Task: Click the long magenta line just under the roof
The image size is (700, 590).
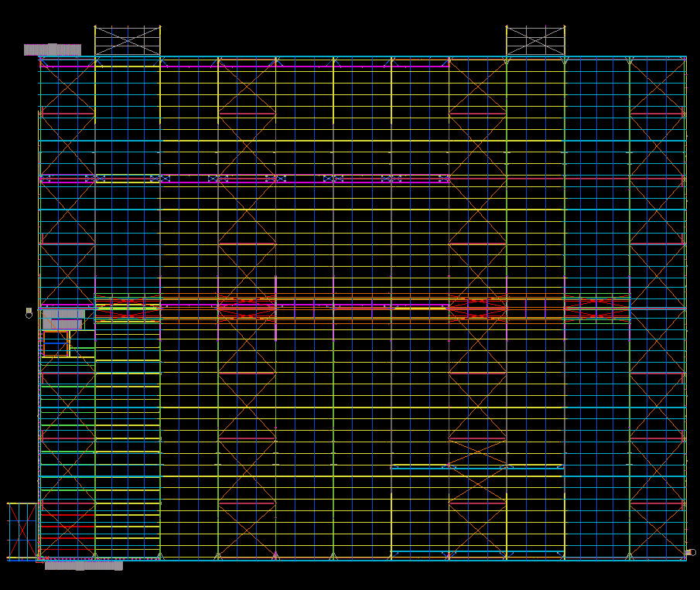Action: (x=244, y=67)
